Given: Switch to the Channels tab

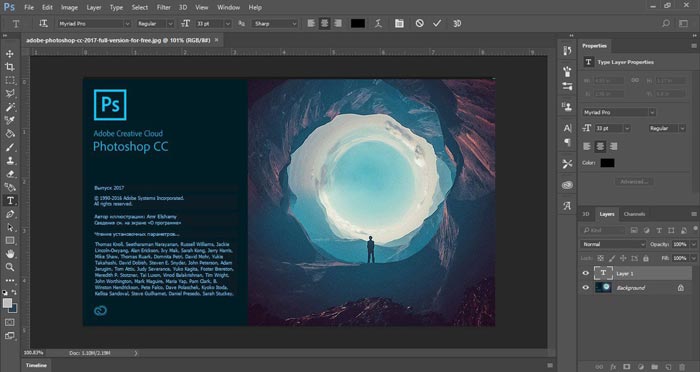Looking at the screenshot, I should [634, 214].
